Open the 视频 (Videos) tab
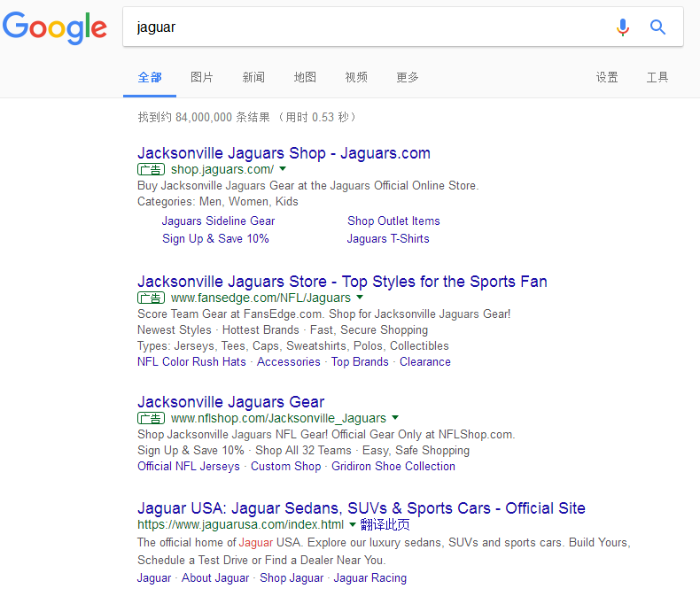This screenshot has width=700, height=604. pyautogui.click(x=356, y=78)
